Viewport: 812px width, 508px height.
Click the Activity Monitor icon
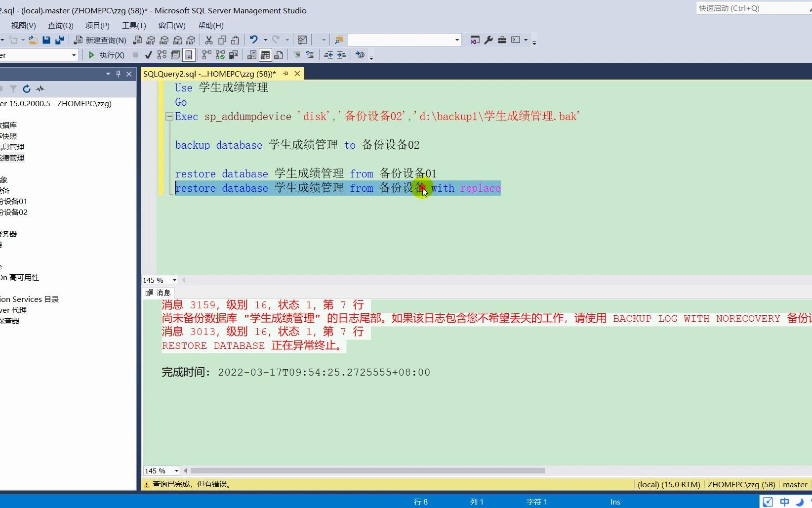(302, 40)
